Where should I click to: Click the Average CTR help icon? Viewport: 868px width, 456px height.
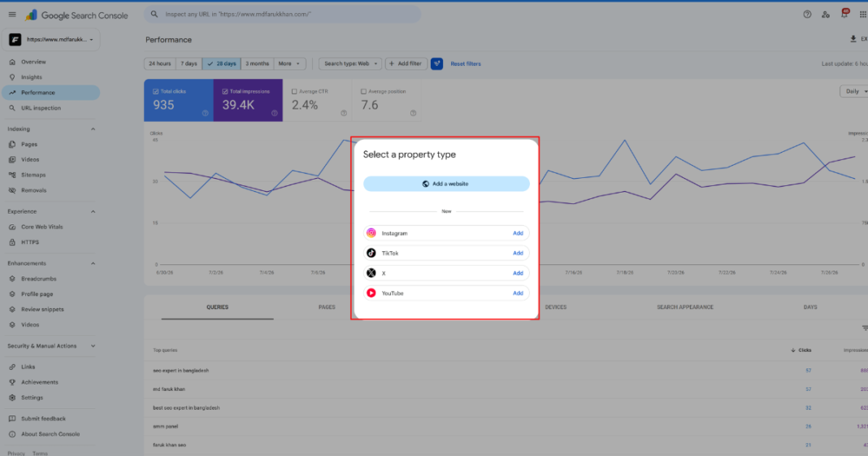(x=344, y=113)
